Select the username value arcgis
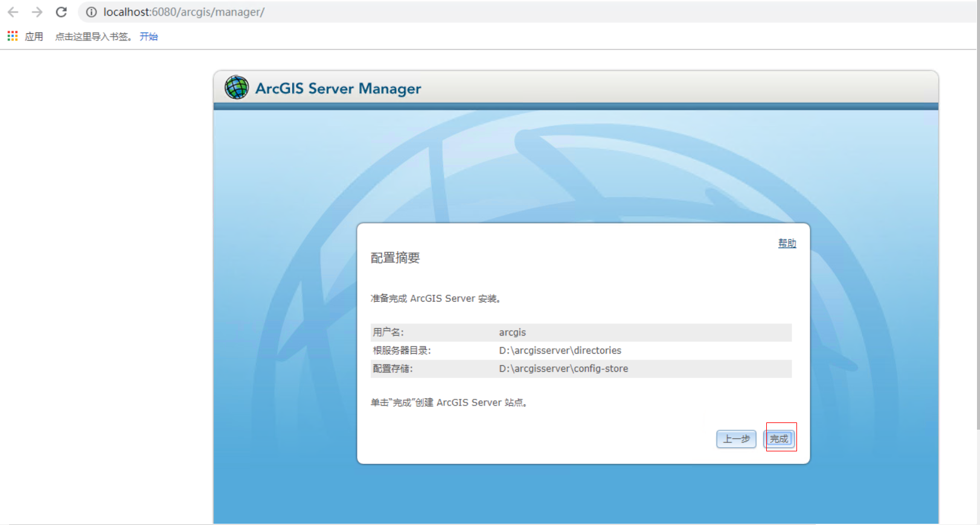 (x=512, y=332)
